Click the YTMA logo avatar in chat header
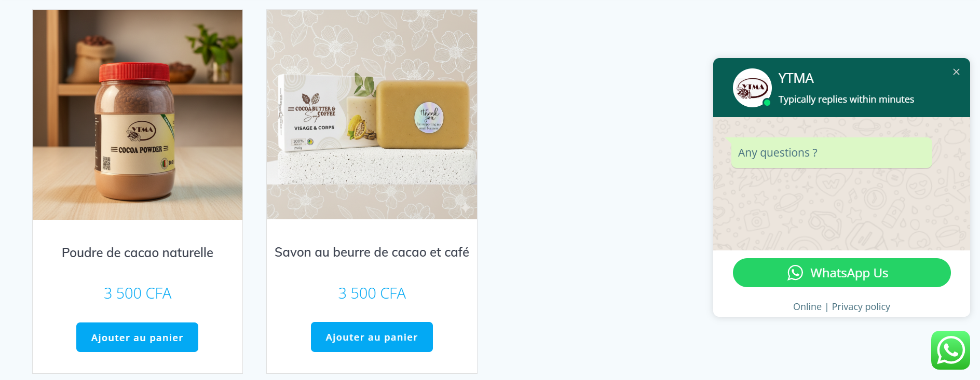This screenshot has width=980, height=380. pyautogui.click(x=752, y=88)
